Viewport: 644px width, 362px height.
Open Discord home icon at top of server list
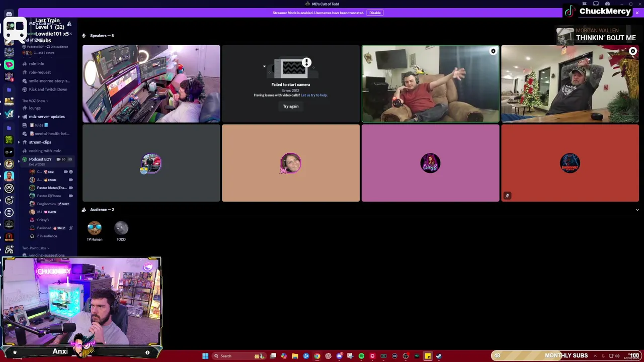pyautogui.click(x=9, y=14)
